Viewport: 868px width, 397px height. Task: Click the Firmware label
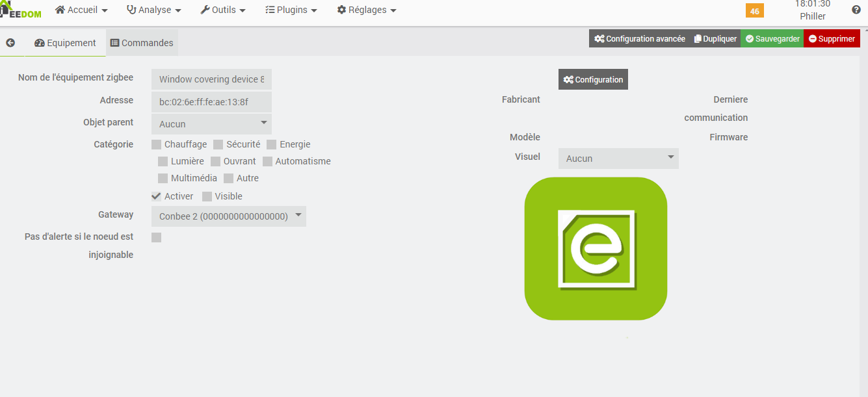pos(729,137)
